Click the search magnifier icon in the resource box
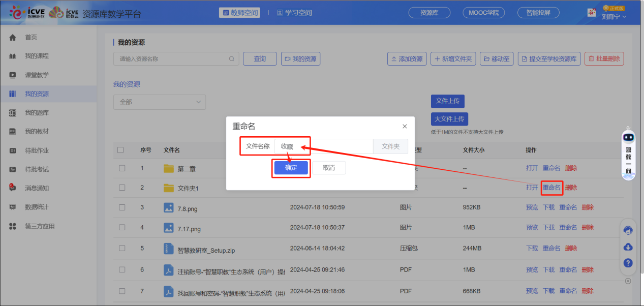 232,59
